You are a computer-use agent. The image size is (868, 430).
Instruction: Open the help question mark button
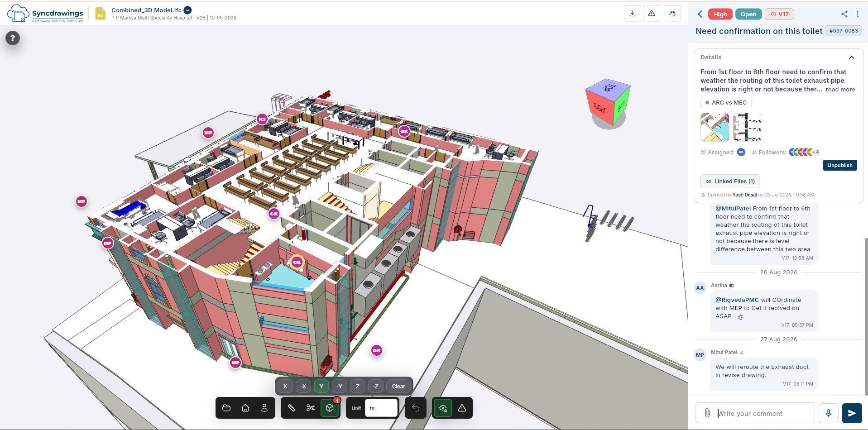click(x=13, y=38)
